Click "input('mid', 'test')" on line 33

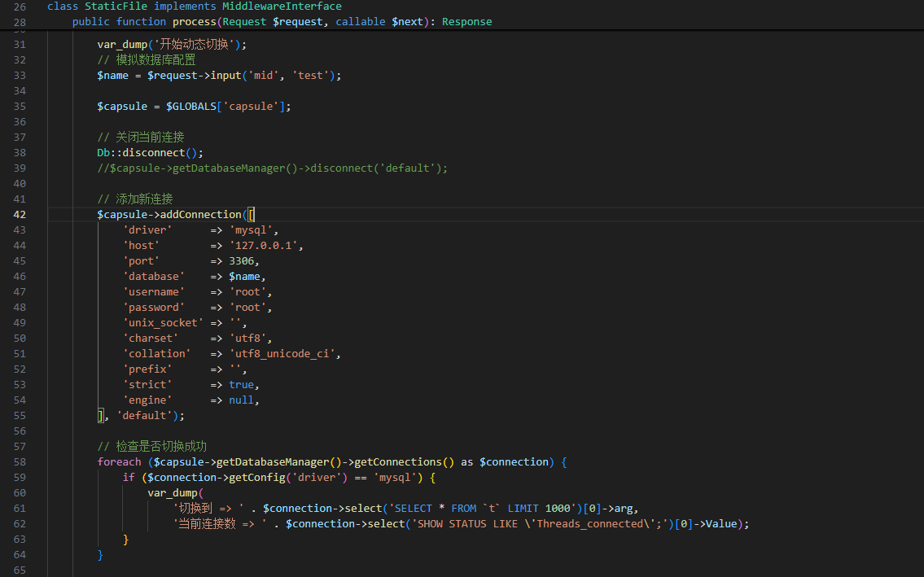coord(273,76)
